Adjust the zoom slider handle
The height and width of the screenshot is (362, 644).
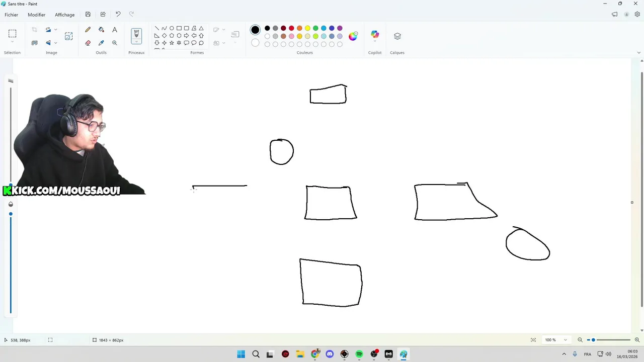[593, 340]
